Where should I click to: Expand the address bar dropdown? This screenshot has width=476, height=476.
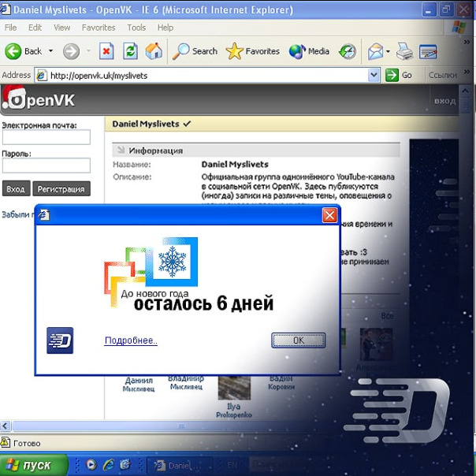pos(374,76)
